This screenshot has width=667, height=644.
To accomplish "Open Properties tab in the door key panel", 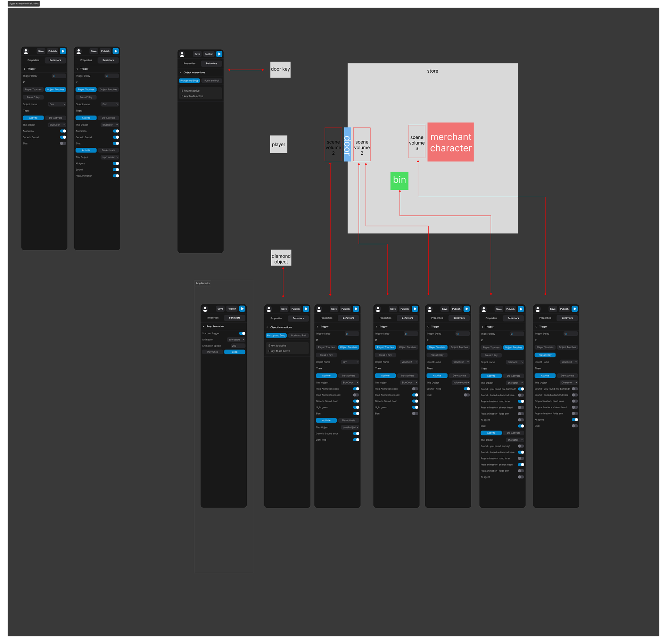I will pyautogui.click(x=189, y=64).
